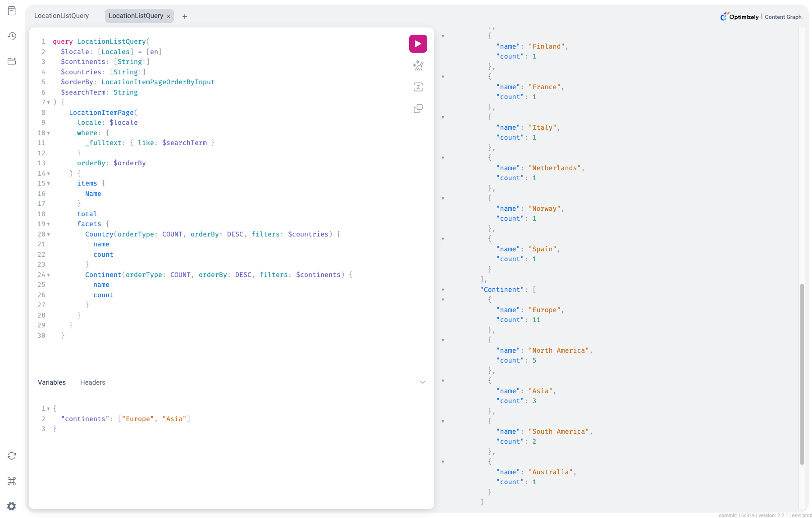
Task: Re-fetch the GraphQL schema
Action: [x=12, y=456]
